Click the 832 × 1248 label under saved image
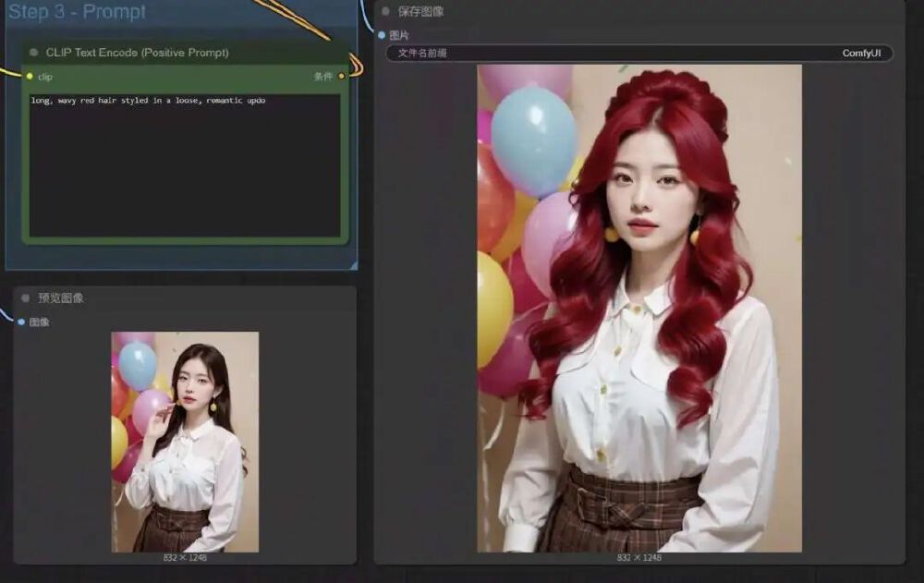Screen dimensions: 924x583 pyautogui.click(x=639, y=558)
